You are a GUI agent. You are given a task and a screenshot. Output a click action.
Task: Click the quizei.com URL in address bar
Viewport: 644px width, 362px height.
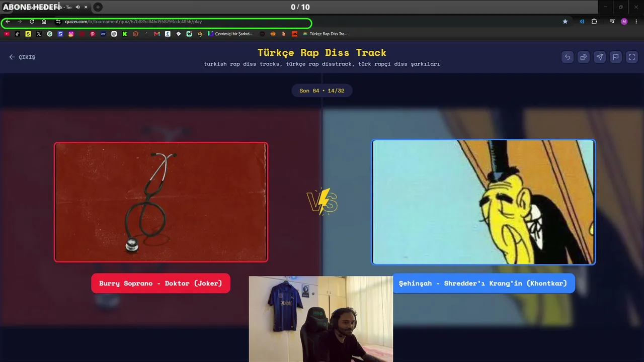coord(133,22)
